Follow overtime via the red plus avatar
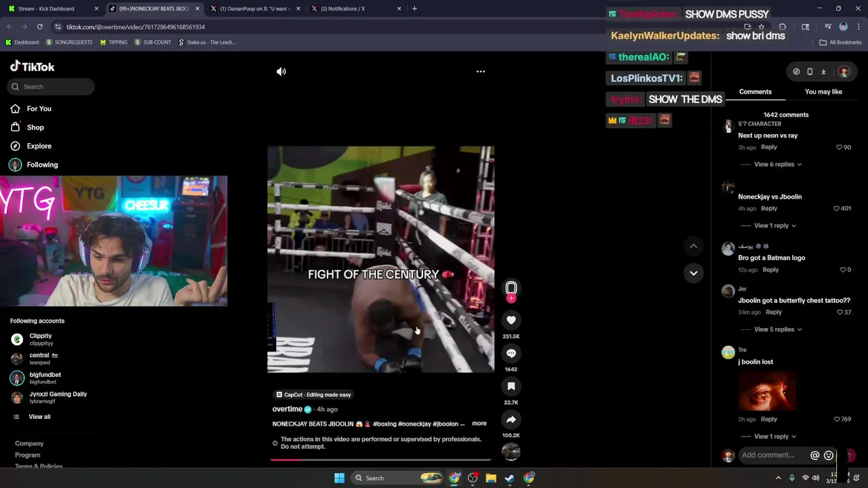 tap(511, 298)
